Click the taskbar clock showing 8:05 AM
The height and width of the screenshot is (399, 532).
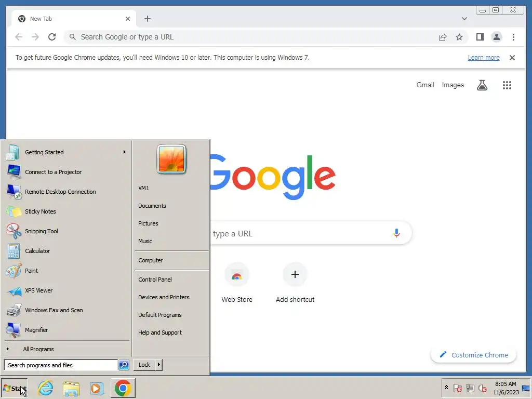(x=506, y=388)
